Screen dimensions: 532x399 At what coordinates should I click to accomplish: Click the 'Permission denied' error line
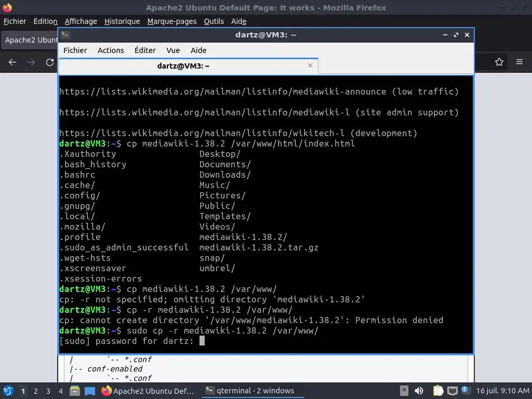pos(251,320)
